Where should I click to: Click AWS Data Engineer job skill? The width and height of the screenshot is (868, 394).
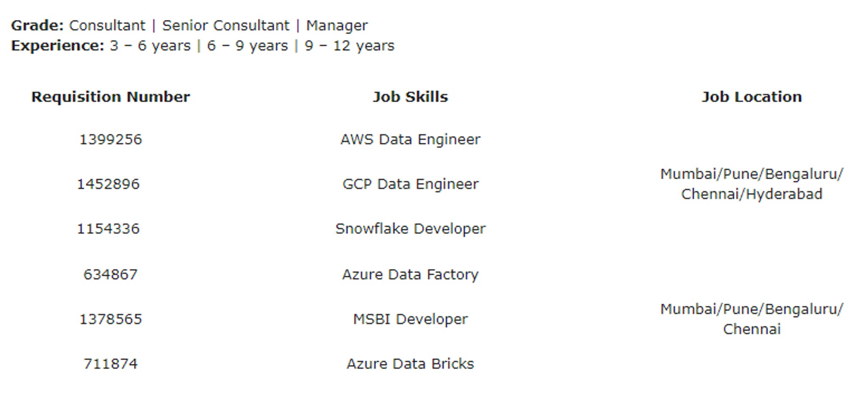click(410, 139)
